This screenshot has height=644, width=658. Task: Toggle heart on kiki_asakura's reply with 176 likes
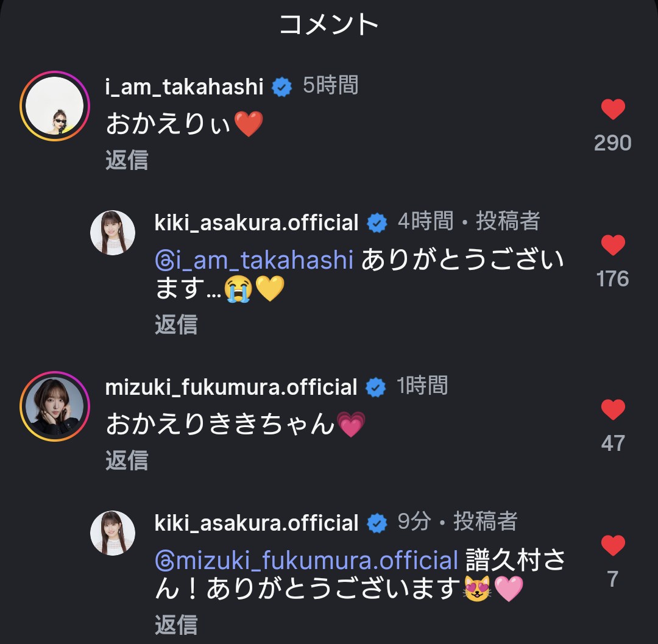[613, 246]
